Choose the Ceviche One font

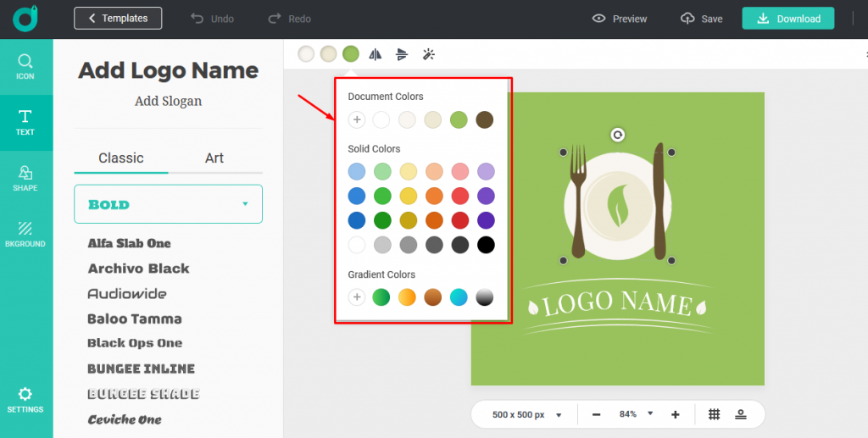point(125,419)
